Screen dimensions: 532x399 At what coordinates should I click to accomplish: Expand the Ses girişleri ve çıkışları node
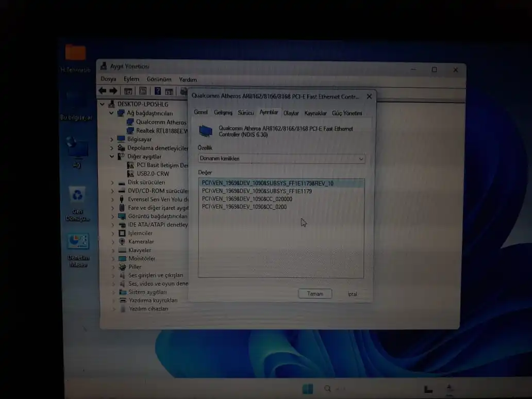tap(113, 275)
